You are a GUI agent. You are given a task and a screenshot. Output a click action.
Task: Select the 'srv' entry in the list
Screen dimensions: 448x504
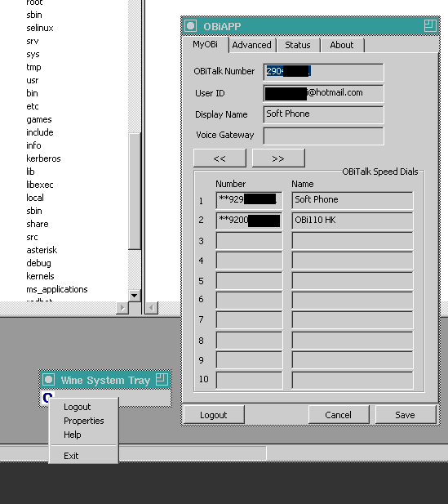coord(33,41)
